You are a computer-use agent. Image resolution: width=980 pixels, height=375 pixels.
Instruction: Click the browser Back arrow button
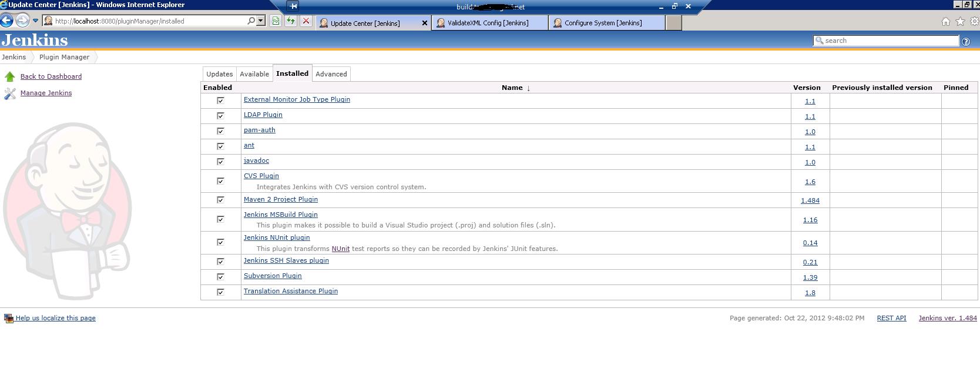pyautogui.click(x=7, y=21)
